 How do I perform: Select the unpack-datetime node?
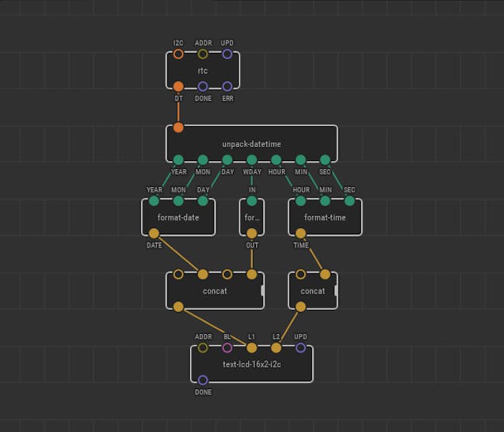click(x=252, y=144)
